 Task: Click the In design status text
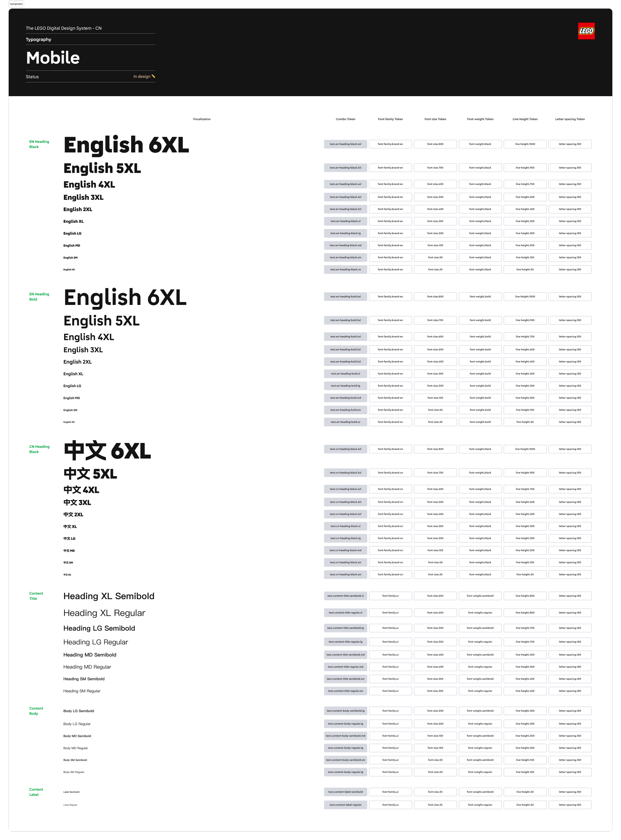[x=142, y=77]
